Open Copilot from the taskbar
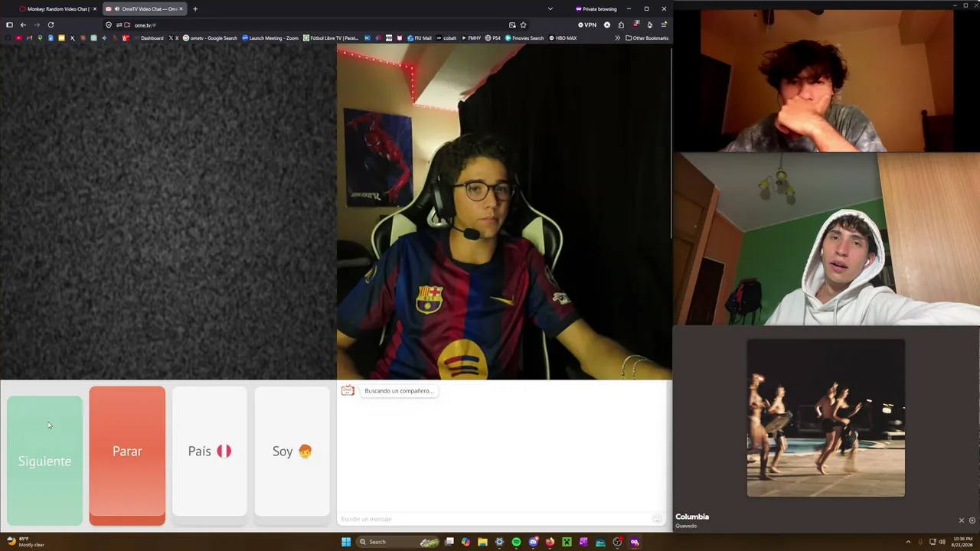The width and height of the screenshot is (980, 551). point(465,542)
